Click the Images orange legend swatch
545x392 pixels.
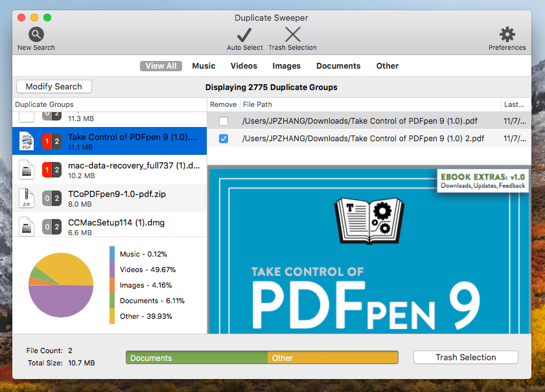point(112,285)
